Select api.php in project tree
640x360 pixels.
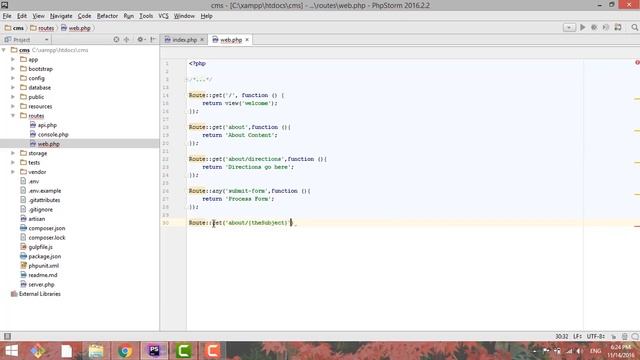click(43, 125)
